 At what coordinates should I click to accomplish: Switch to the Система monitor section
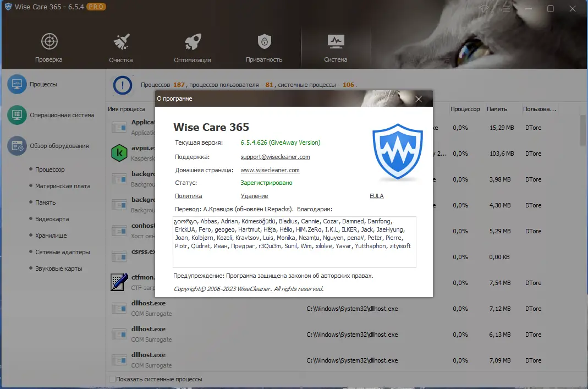coord(336,48)
